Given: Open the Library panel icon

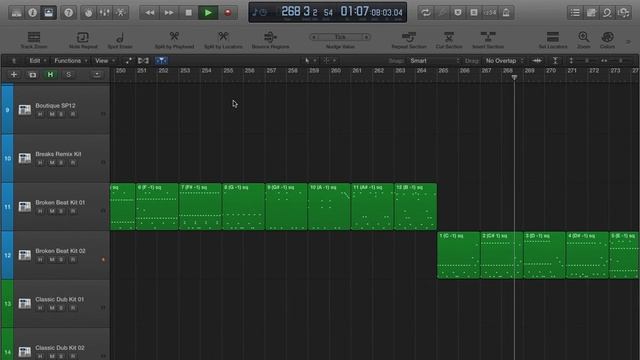Looking at the screenshot, I should coord(16,13).
